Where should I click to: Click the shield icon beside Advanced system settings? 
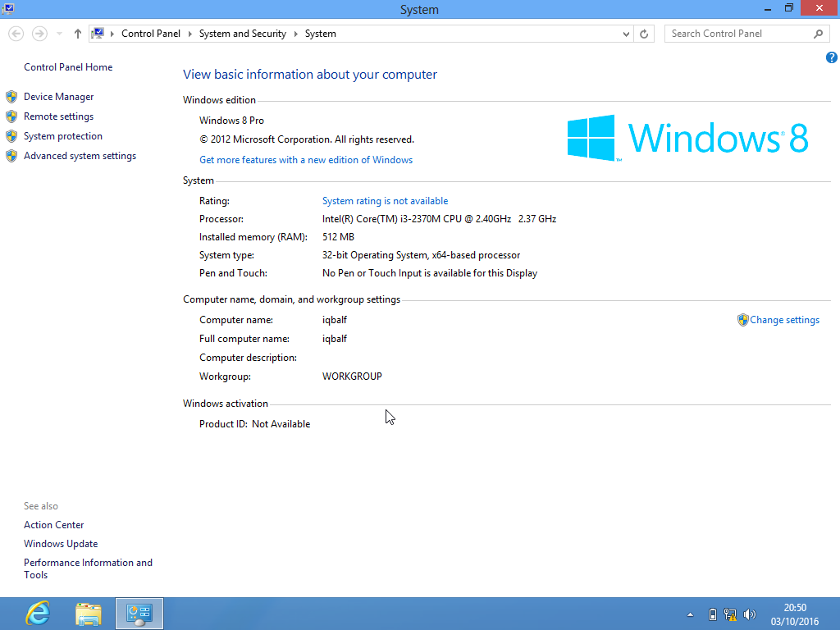pos(11,156)
